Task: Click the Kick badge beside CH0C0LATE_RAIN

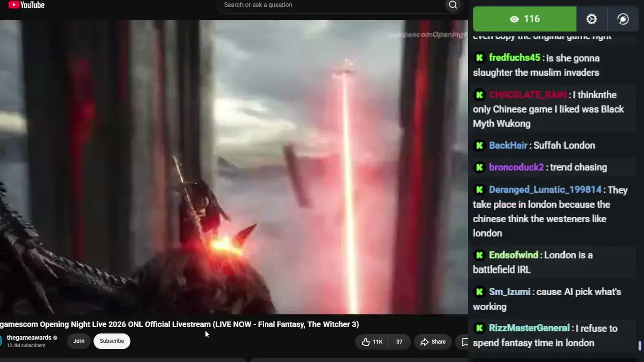Action: pos(479,95)
